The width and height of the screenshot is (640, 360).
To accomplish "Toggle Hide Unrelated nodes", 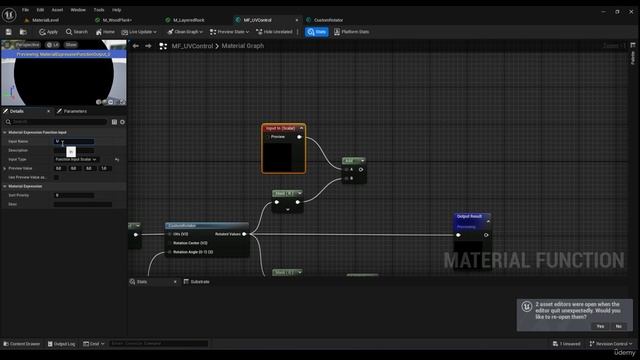I will [274, 32].
